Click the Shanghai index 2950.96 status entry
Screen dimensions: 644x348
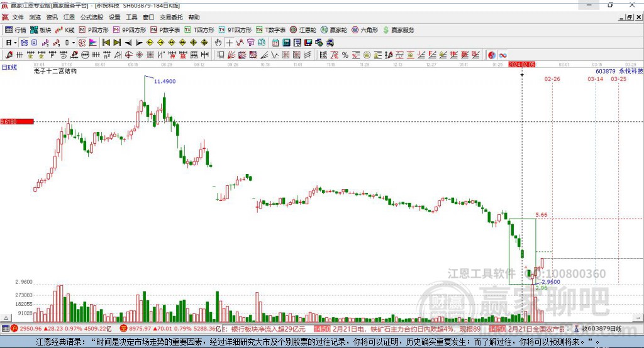[61, 329]
